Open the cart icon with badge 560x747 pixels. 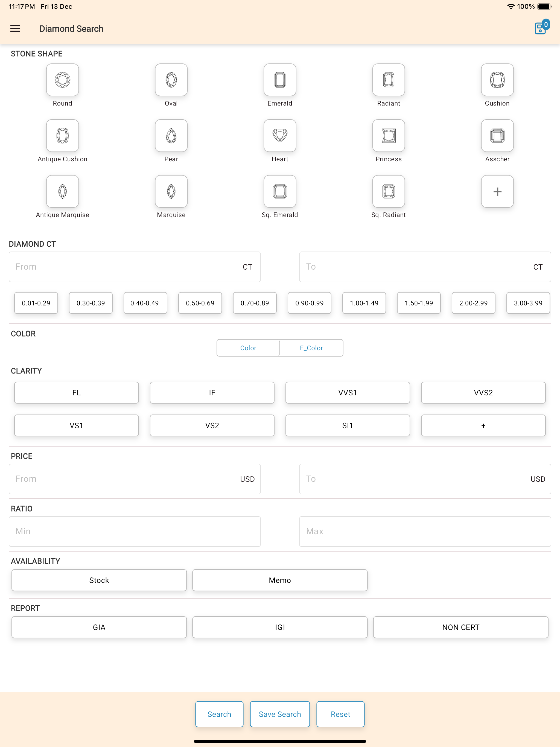[542, 27]
